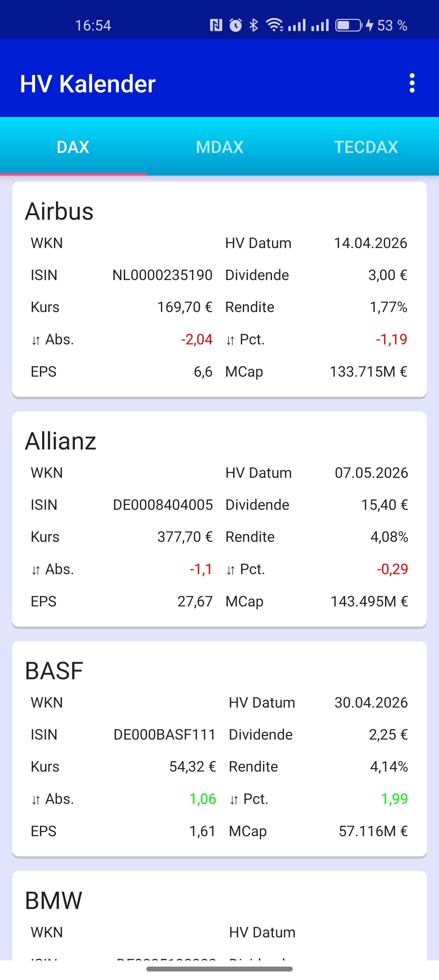
Task: Tap the up-down arrows beside Airbus Abs.
Action: (x=36, y=340)
